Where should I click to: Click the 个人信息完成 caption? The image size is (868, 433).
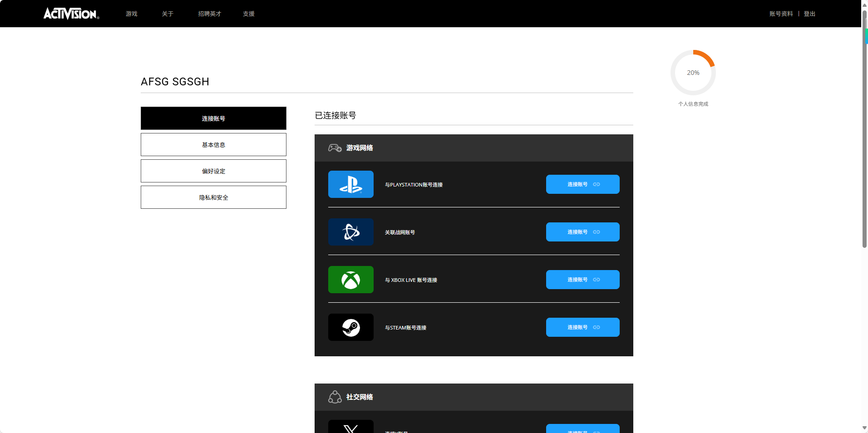point(693,104)
